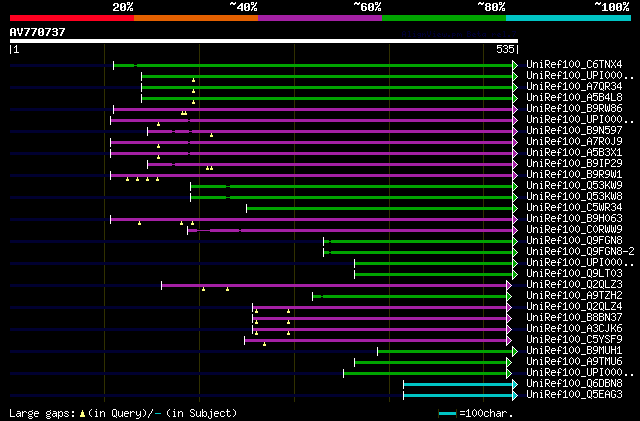
Task: Click the UniRef100_A3CJK6 label
Action: pos(574,329)
